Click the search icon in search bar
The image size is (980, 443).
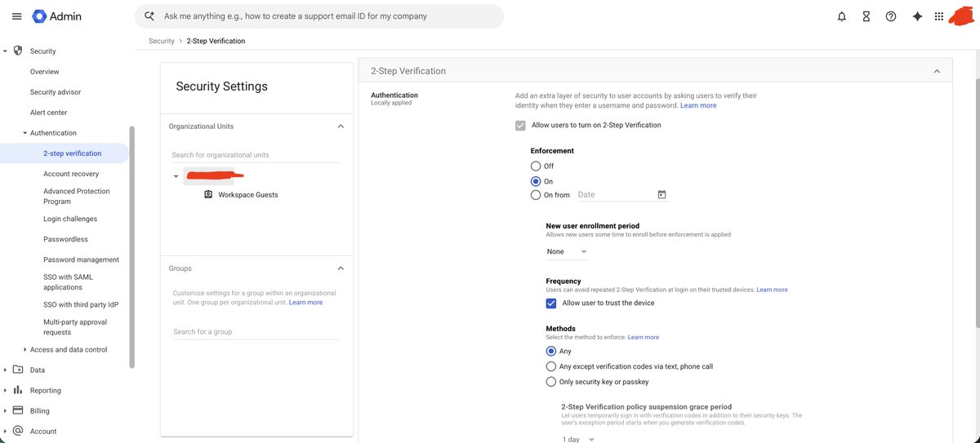pos(149,16)
